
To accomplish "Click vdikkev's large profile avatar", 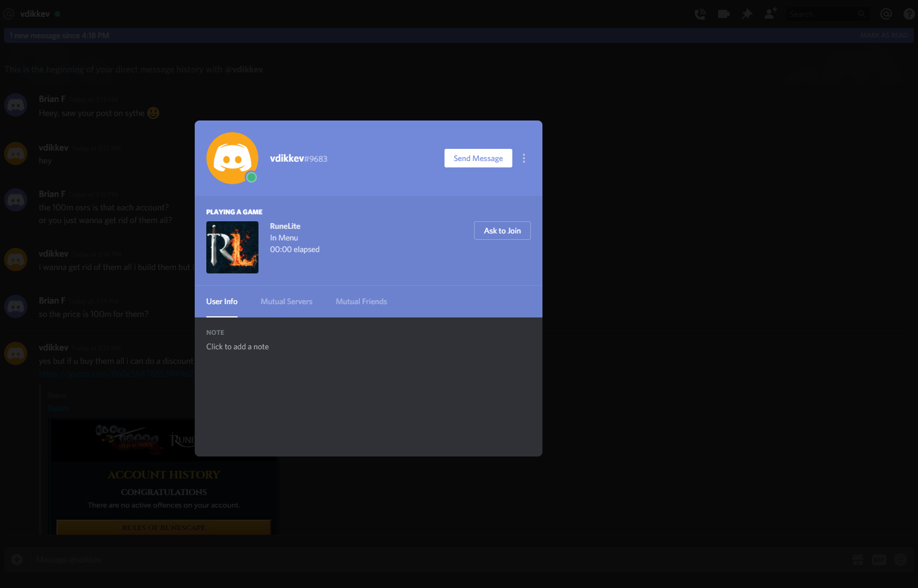I will (232, 158).
